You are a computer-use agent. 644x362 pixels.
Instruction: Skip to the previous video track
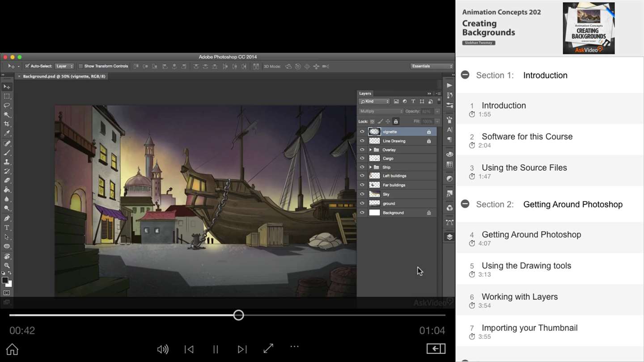189,349
